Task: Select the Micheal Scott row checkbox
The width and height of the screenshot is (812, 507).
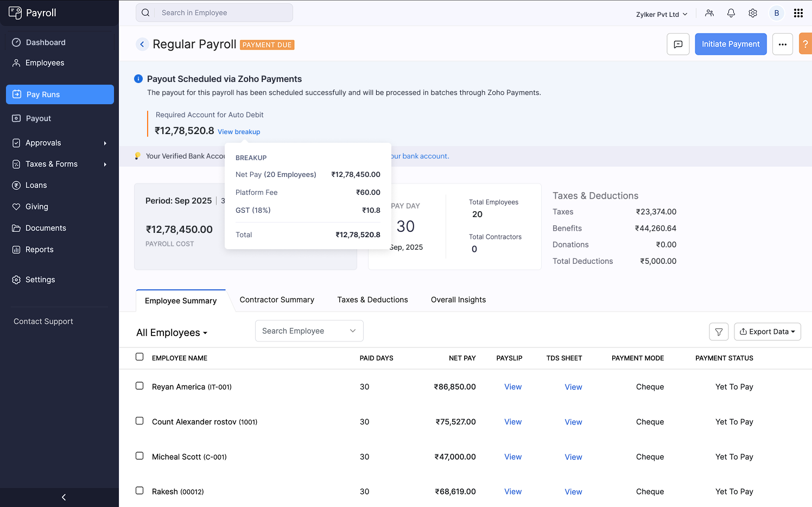Action: click(x=139, y=456)
